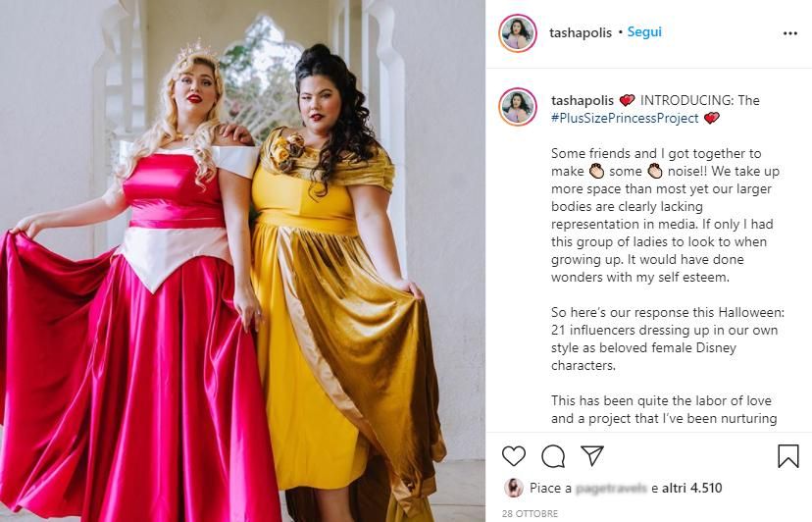Click the 'So here's our response this Halloween' paragraph

668,339
